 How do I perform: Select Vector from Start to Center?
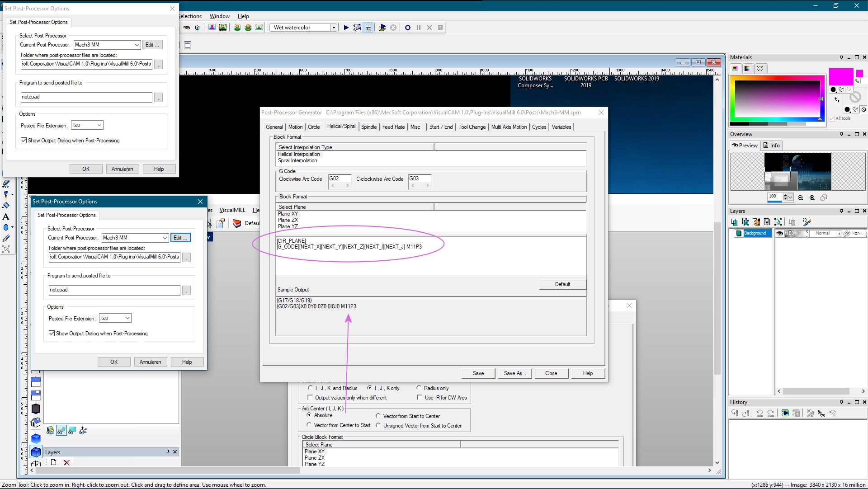[378, 416]
